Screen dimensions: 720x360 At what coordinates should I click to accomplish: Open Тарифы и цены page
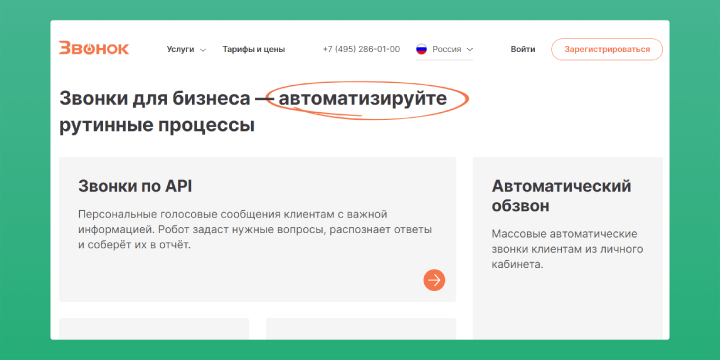point(253,49)
